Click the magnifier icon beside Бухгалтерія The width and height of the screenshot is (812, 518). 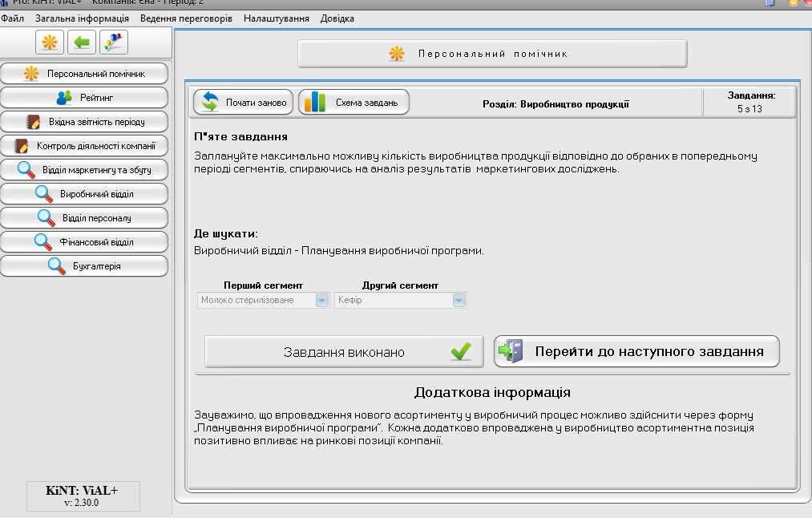[57, 265]
